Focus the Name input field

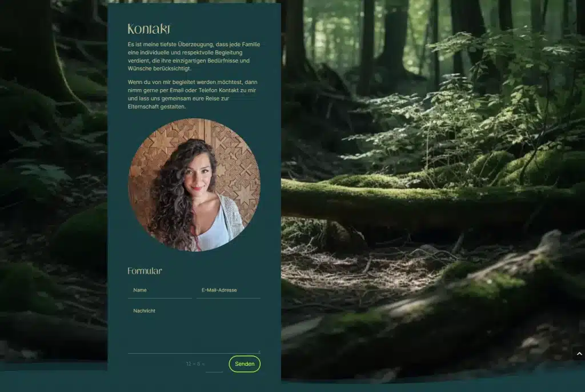(159, 290)
